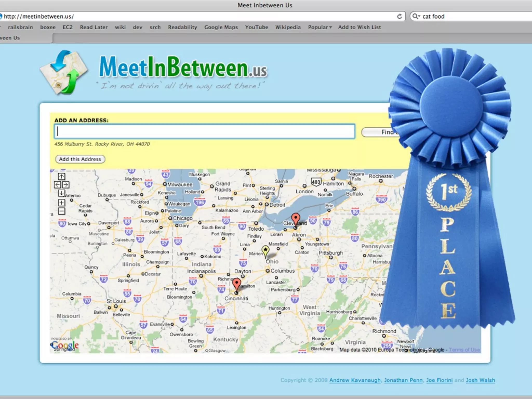Open Andrew Kavanaugh footer link

tap(355, 380)
